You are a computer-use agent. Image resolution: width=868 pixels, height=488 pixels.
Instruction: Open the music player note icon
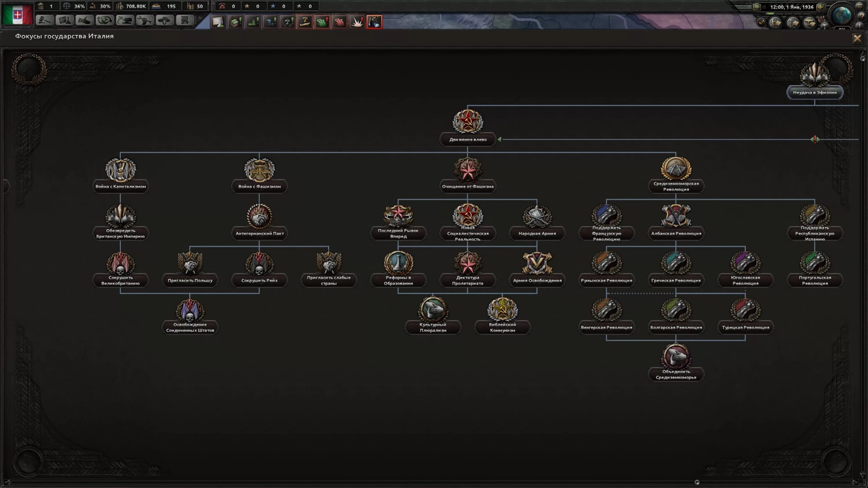pyautogui.click(x=762, y=23)
